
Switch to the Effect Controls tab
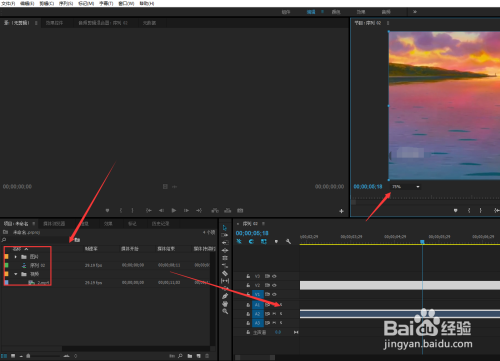pyautogui.click(x=54, y=23)
